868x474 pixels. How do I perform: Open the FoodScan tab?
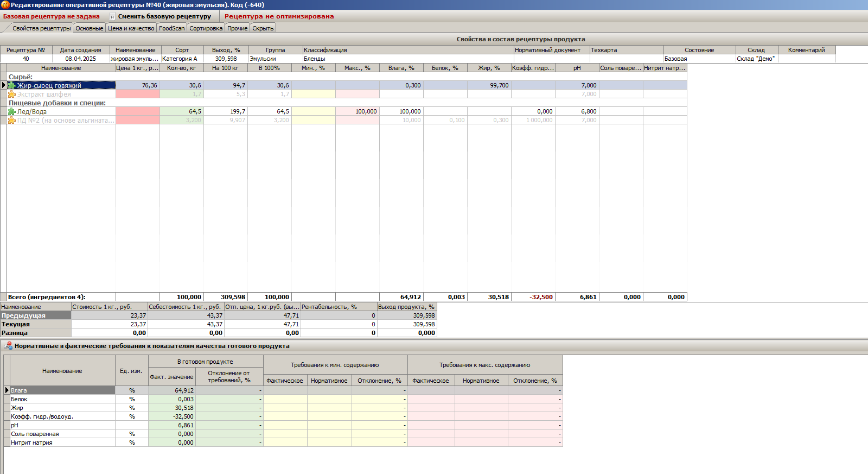[x=171, y=28]
